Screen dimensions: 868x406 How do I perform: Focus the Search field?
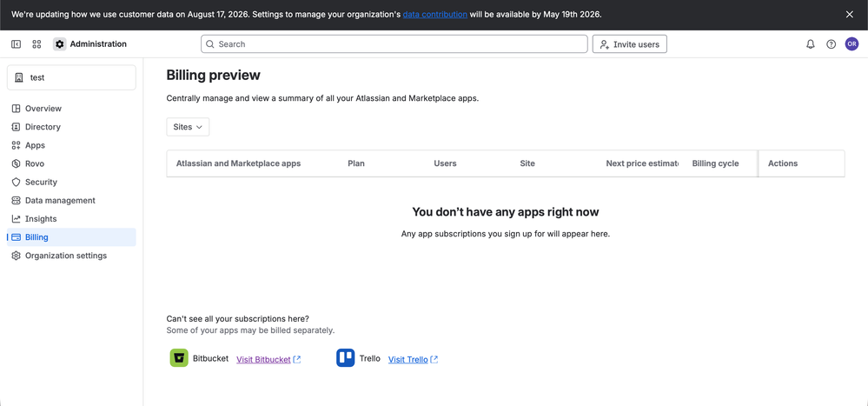click(x=394, y=43)
